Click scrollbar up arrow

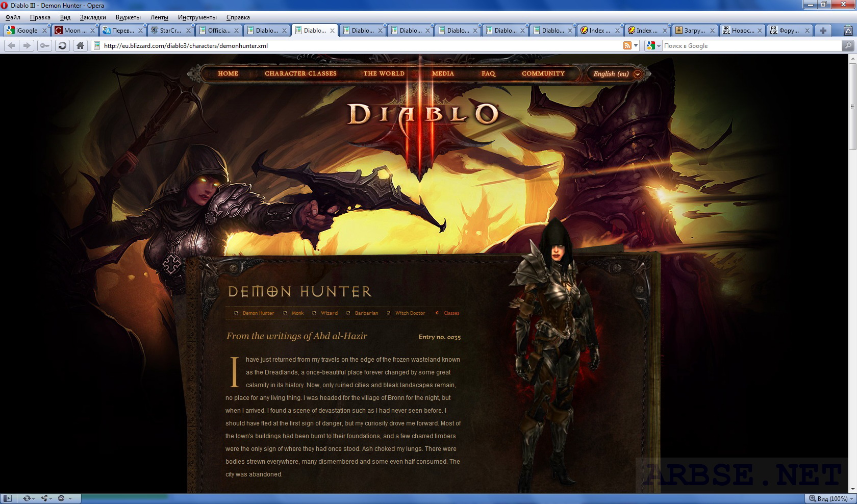(x=852, y=59)
